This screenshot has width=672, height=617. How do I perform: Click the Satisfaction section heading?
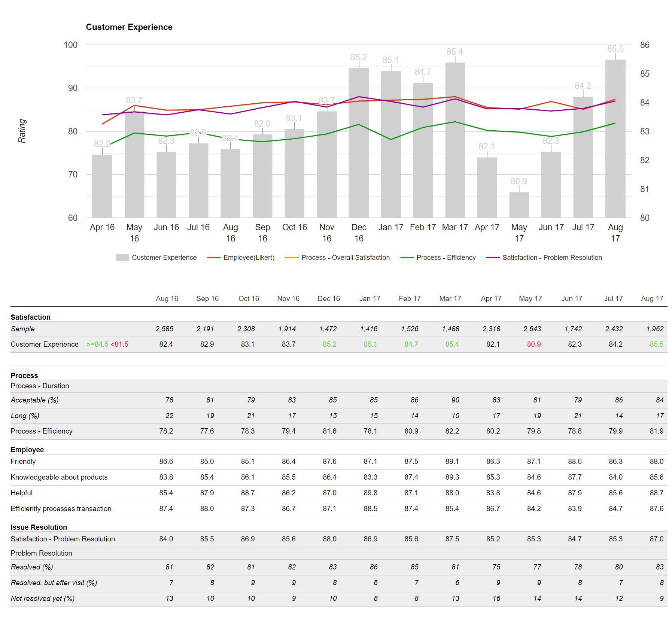31,317
